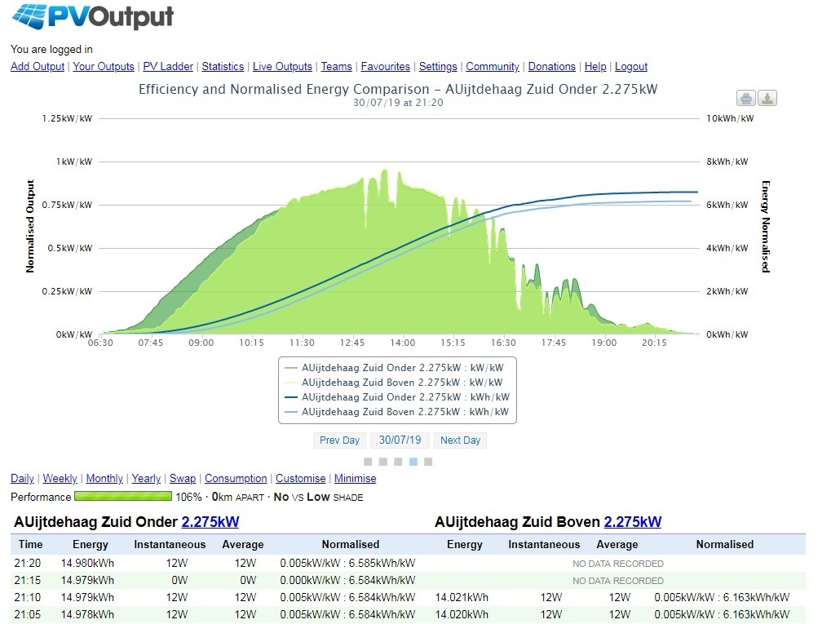Click the Time column header
The image size is (840, 624).
pos(30,544)
